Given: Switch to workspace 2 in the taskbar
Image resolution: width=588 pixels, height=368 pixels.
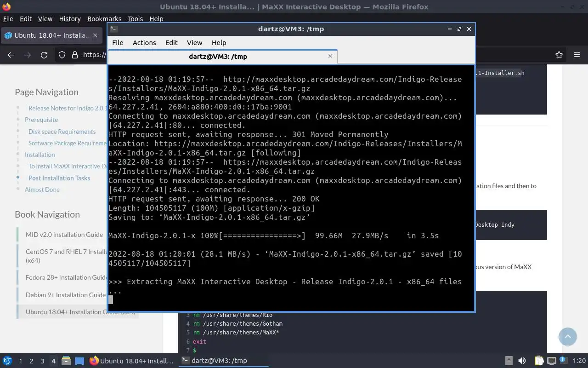Looking at the screenshot, I should [31, 361].
